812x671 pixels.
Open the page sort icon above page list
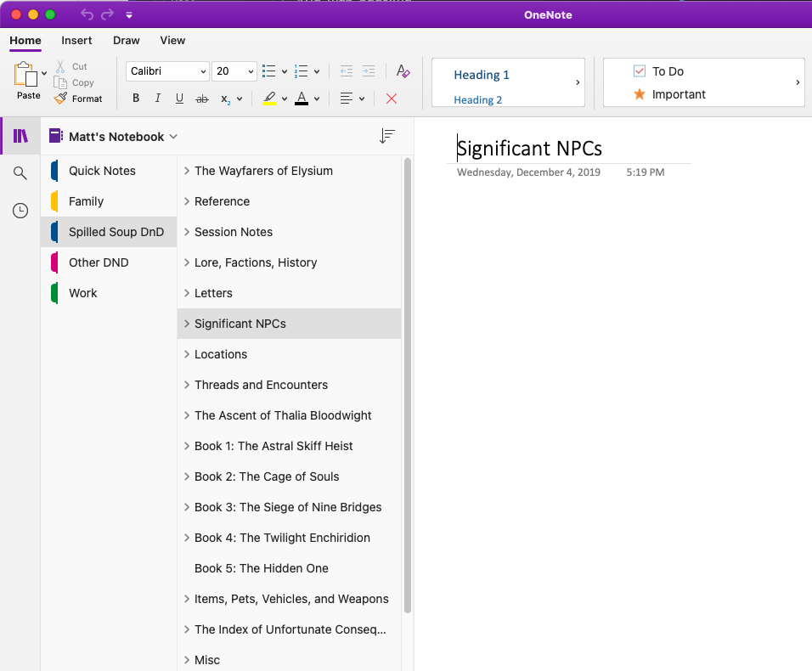pos(387,135)
